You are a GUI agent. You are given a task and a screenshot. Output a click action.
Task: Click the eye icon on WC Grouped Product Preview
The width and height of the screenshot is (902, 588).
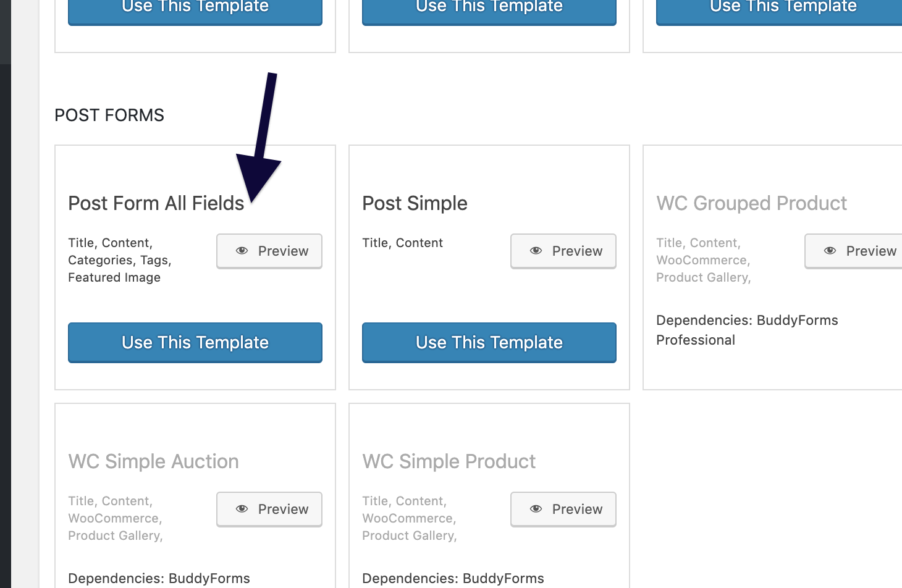(830, 251)
